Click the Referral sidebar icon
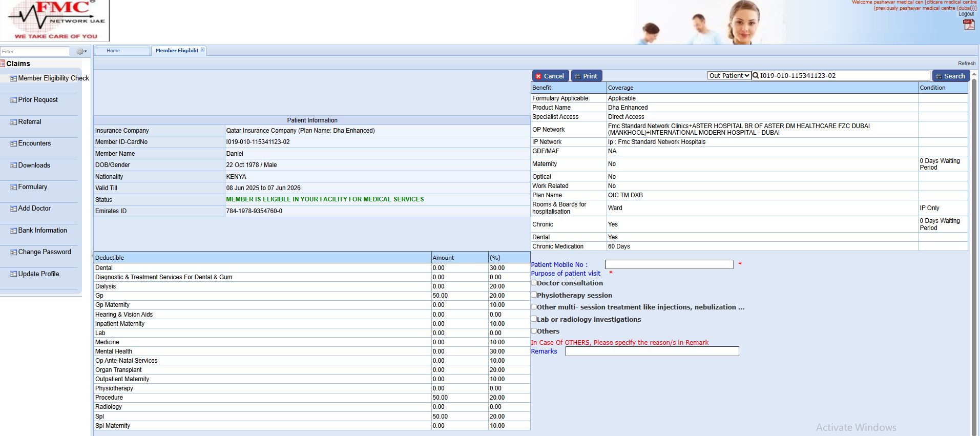Image resolution: width=980 pixels, height=436 pixels. 14,122
